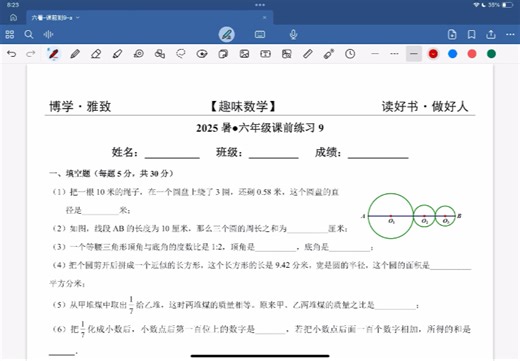Tap the 博学·雅致 header text
The width and height of the screenshot is (520, 361).
[x=80, y=107]
